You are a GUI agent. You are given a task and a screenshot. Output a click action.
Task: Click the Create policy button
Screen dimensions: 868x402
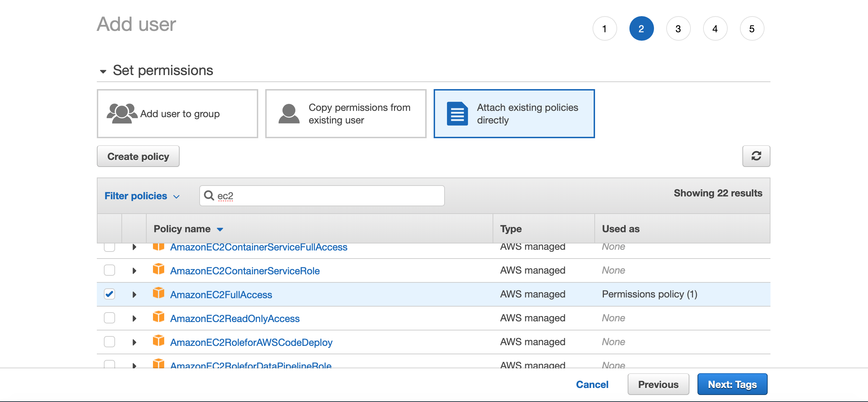click(x=138, y=156)
